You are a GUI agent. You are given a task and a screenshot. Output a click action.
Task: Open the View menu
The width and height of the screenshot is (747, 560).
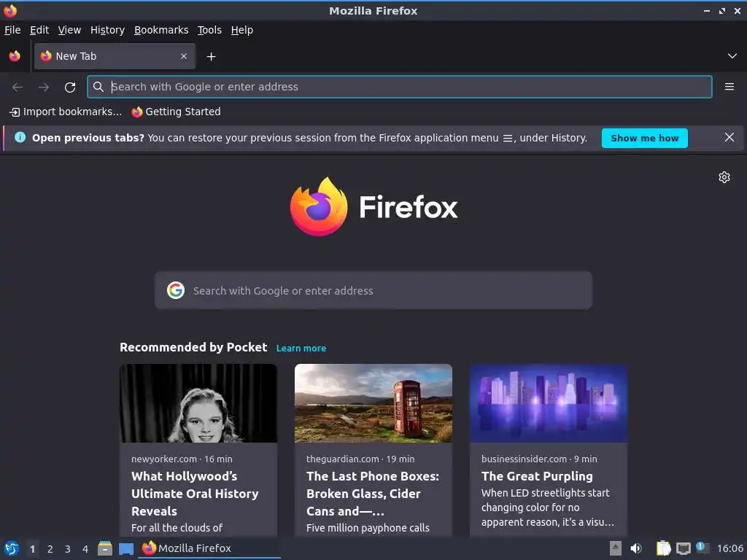69,30
